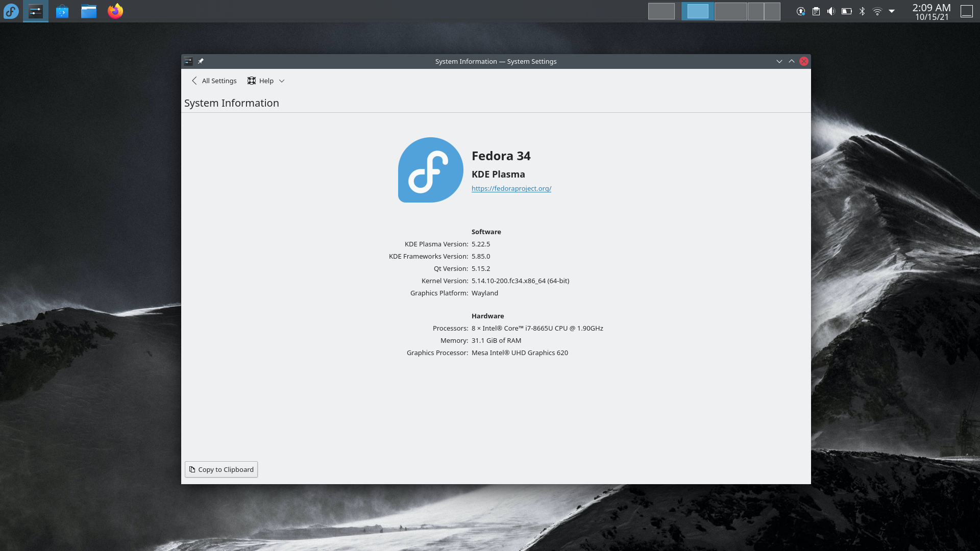Expand the Help dropdown chevron
The height and width of the screenshot is (551, 980).
[282, 81]
